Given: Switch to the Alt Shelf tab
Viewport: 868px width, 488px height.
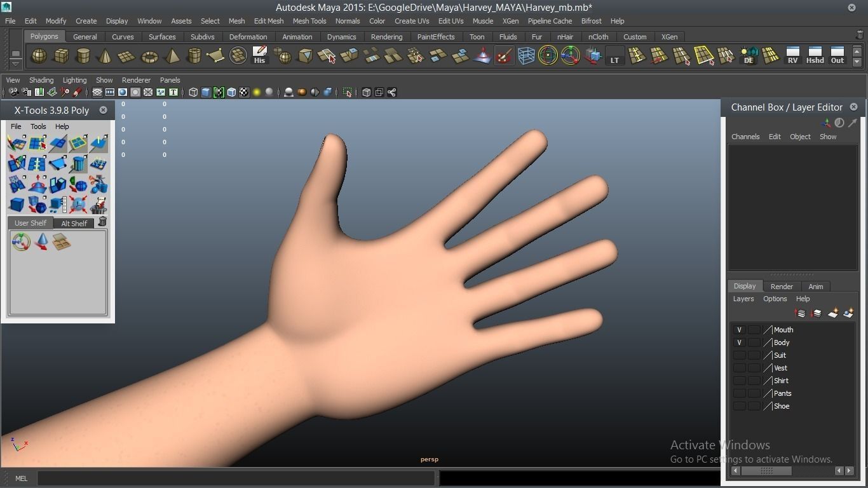Looking at the screenshot, I should [x=74, y=223].
